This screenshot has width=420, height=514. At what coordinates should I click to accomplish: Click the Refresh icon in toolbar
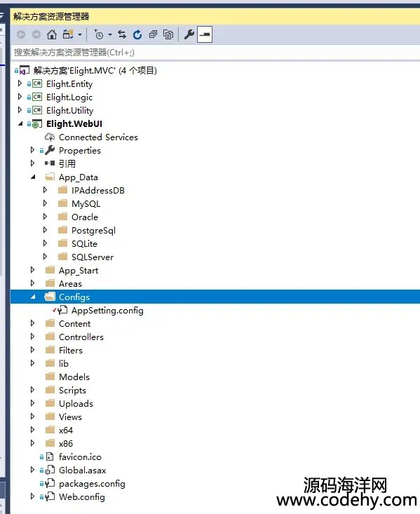pos(137,34)
